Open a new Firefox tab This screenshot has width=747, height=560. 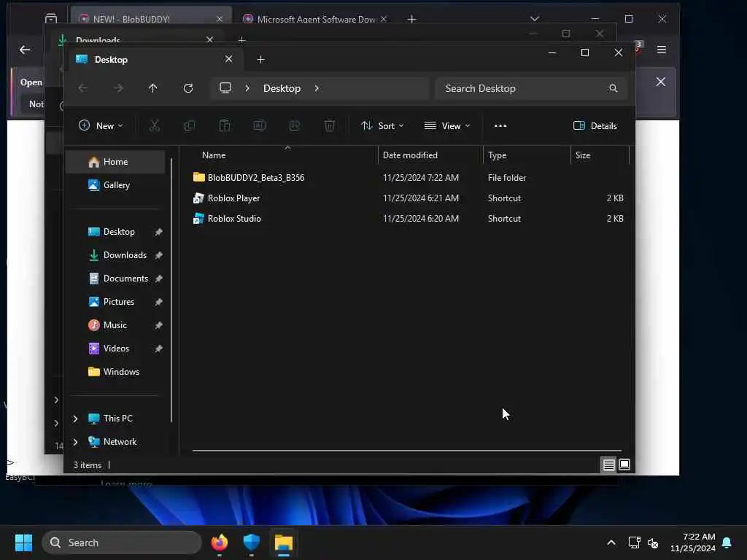411,19
